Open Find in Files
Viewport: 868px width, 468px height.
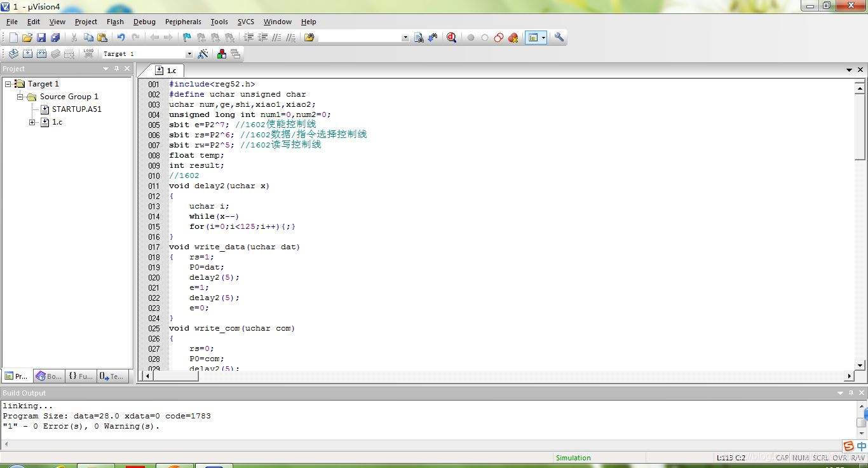point(309,38)
